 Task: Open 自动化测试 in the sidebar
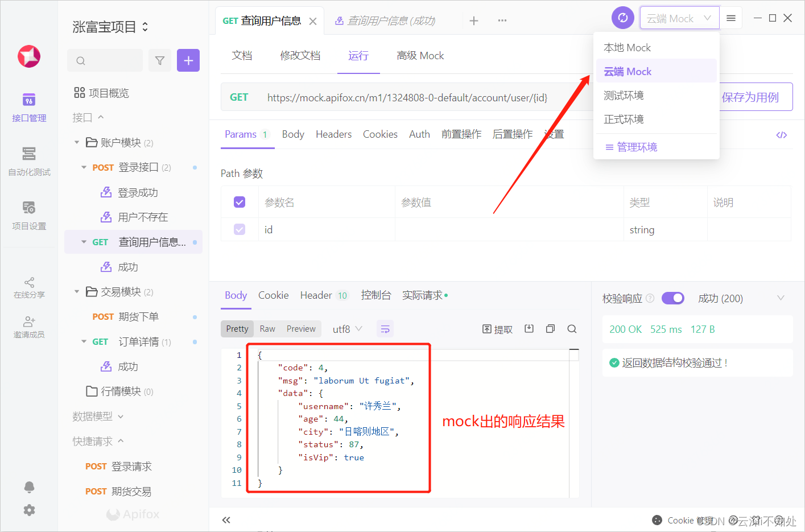pyautogui.click(x=29, y=162)
